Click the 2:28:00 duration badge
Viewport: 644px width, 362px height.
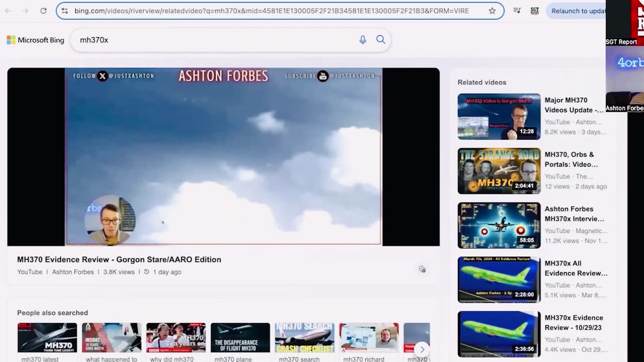tap(524, 295)
